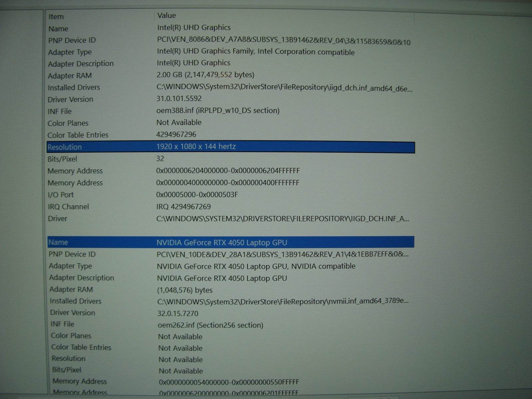Select Installed Drivers nvmii.inf row
This screenshot has width=532, height=399.
pyautogui.click(x=283, y=302)
